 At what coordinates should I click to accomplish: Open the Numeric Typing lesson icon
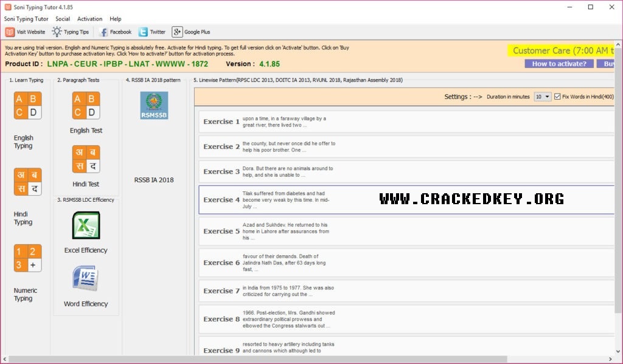click(x=27, y=258)
